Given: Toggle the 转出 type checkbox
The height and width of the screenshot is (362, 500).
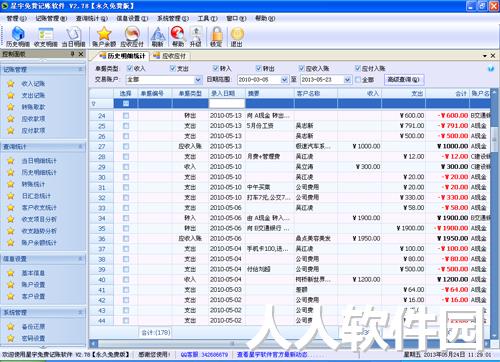Looking at the screenshot, I should (259, 68).
